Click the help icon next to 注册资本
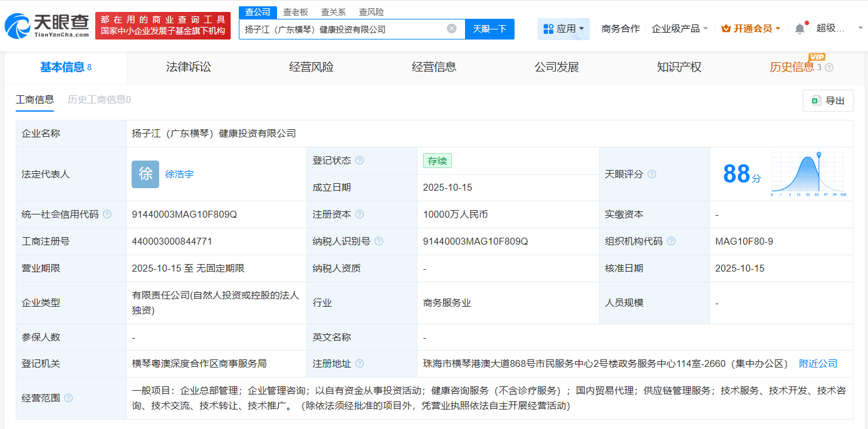Image resolution: width=868 pixels, height=429 pixels. point(360,214)
